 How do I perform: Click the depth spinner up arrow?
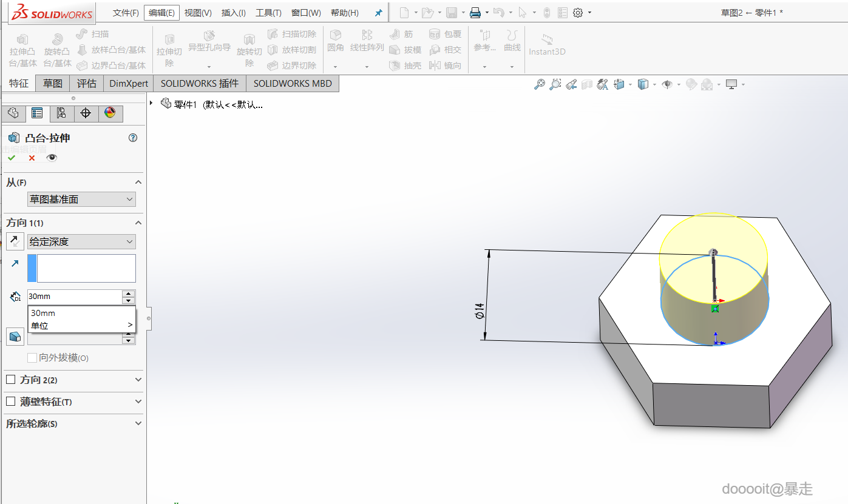pos(128,294)
